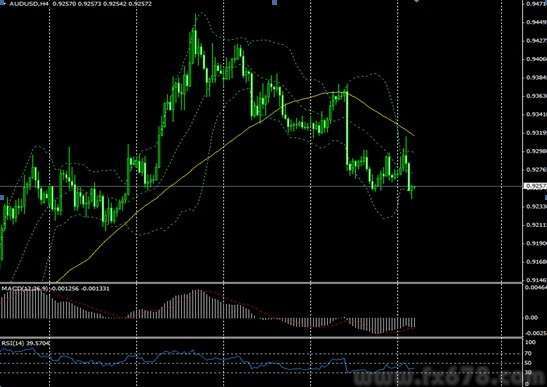Click the current price label on price axis
This screenshot has width=547, height=387.
[x=535, y=186]
